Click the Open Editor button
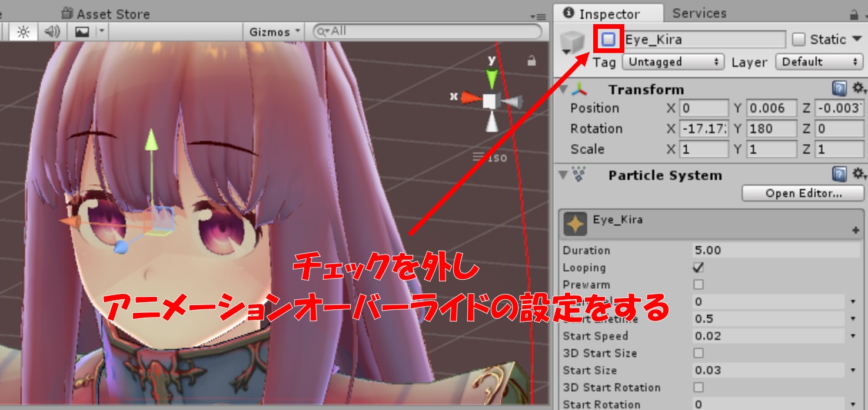This screenshot has width=868, height=410. tap(803, 193)
